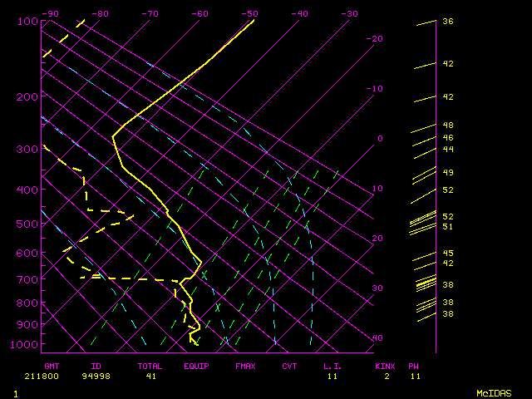Click the 100 pressure level label
This screenshot has height=399, width=532.
click(27, 21)
